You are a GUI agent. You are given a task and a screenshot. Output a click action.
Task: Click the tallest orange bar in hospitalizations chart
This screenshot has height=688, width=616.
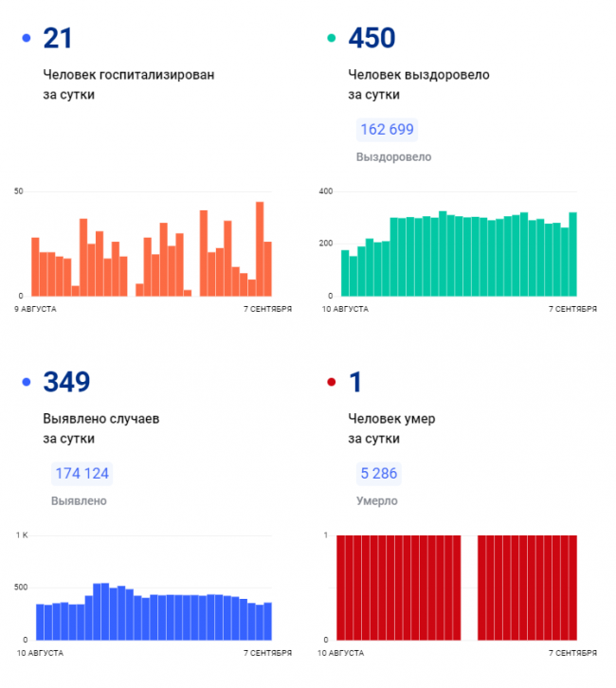[260, 248]
